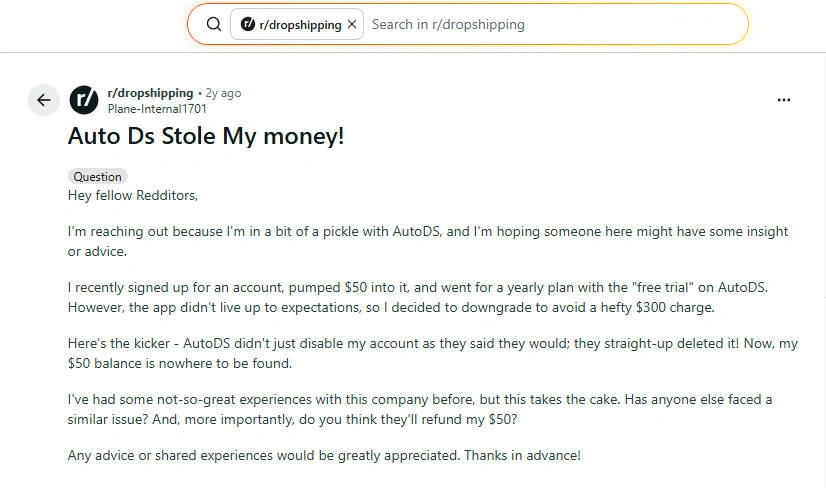Click the r/dropshipping label in the search chip

click(x=300, y=24)
